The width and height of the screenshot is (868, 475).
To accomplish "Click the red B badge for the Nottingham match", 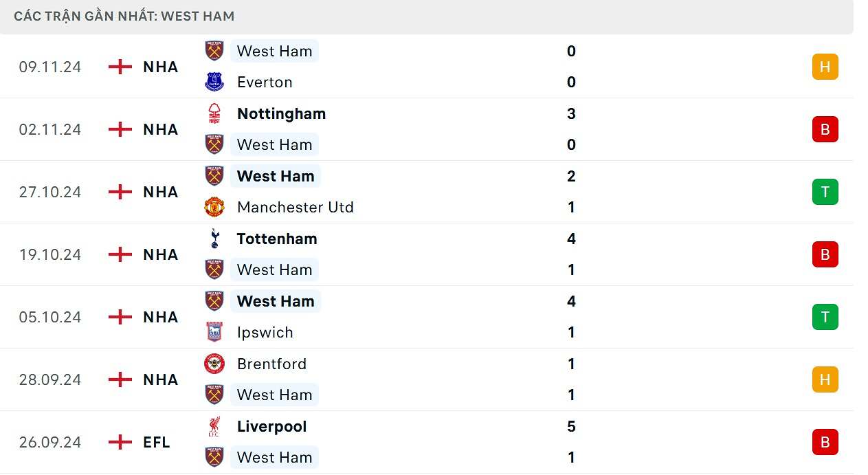I will coord(825,129).
